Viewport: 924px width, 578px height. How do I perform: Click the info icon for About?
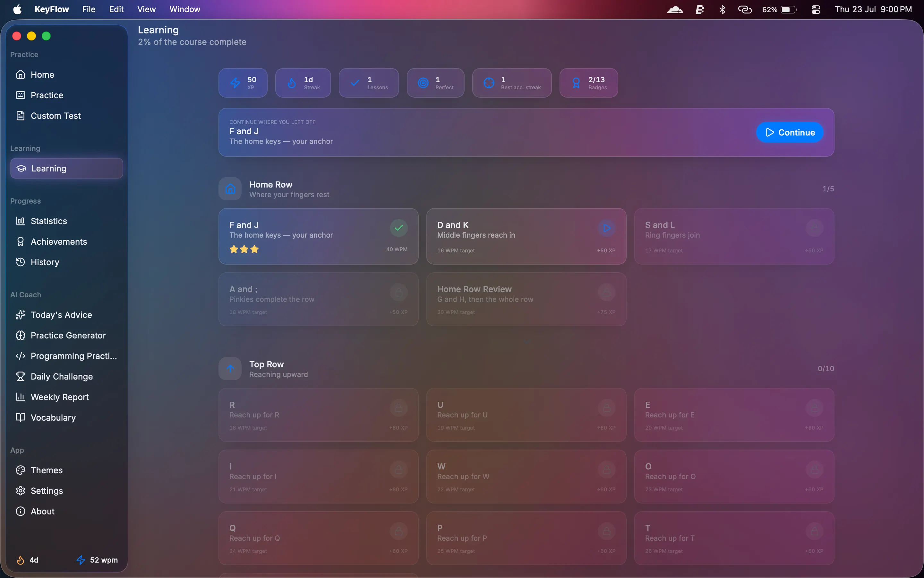coord(20,512)
